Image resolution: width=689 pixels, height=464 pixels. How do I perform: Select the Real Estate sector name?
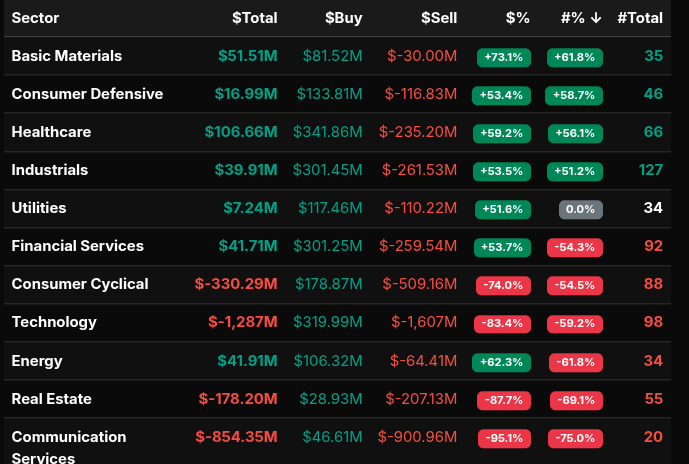51,399
